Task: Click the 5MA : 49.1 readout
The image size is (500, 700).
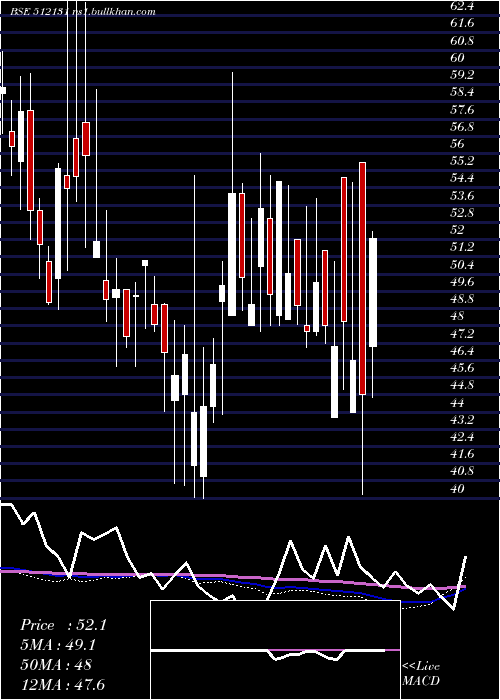Action: 58,645
